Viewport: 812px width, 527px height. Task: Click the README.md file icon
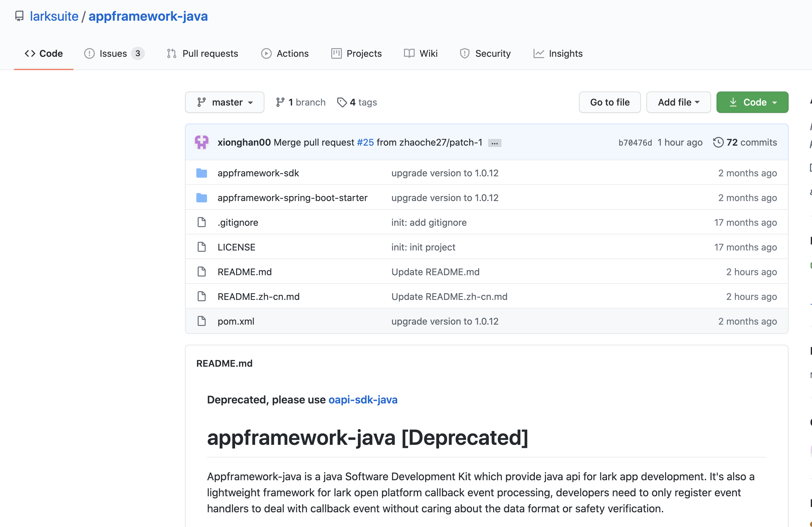click(x=202, y=272)
